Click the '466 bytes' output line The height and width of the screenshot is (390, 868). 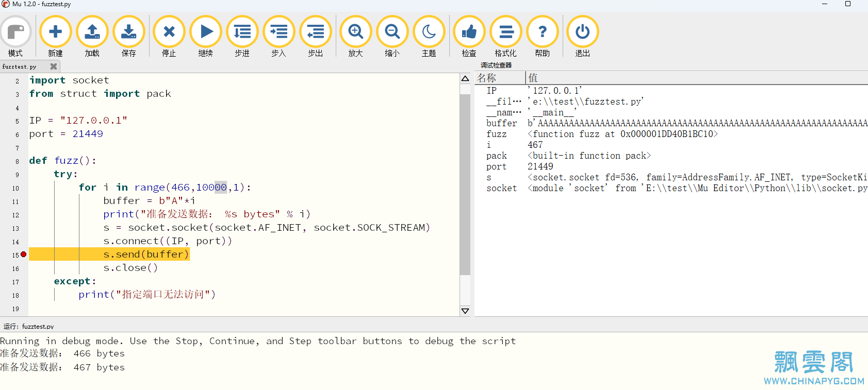pos(62,353)
